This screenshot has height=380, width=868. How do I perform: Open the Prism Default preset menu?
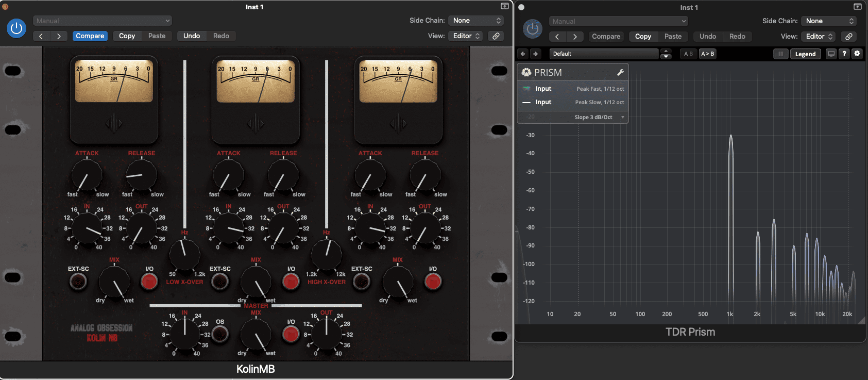point(604,54)
